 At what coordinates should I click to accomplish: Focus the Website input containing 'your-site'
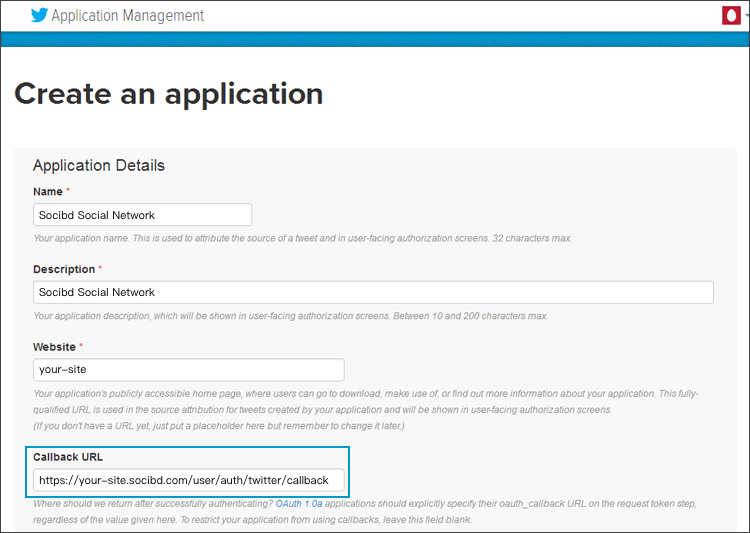click(x=188, y=370)
